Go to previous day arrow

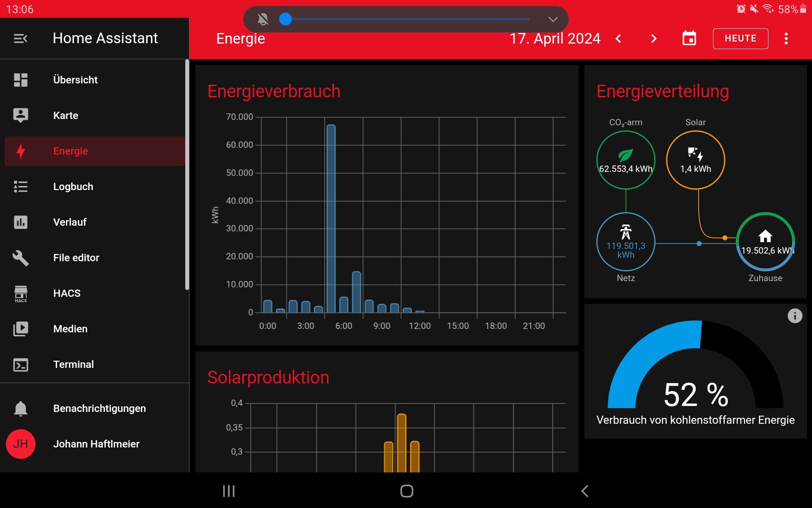coord(618,39)
